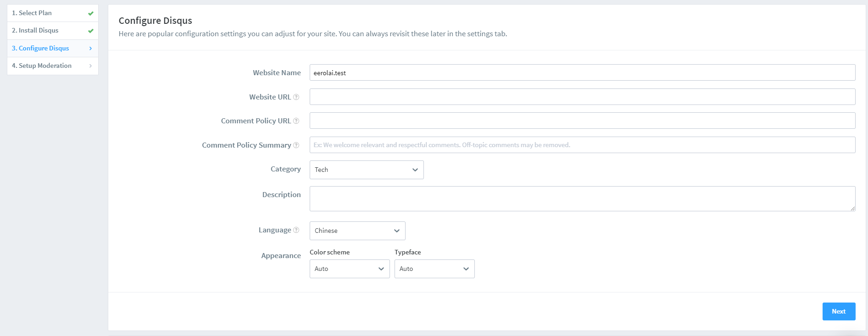This screenshot has height=336, width=868.
Task: Click the Configure Disqus heading
Action: 155,21
